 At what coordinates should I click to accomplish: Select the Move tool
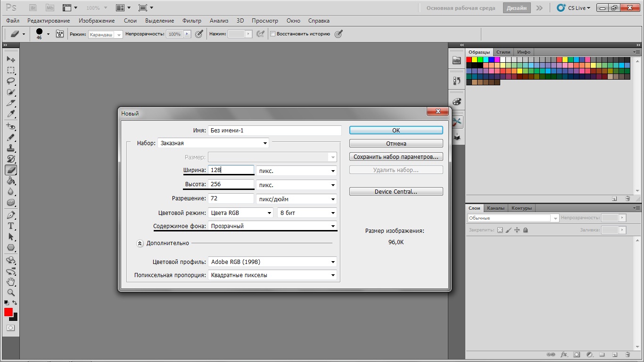click(x=11, y=59)
